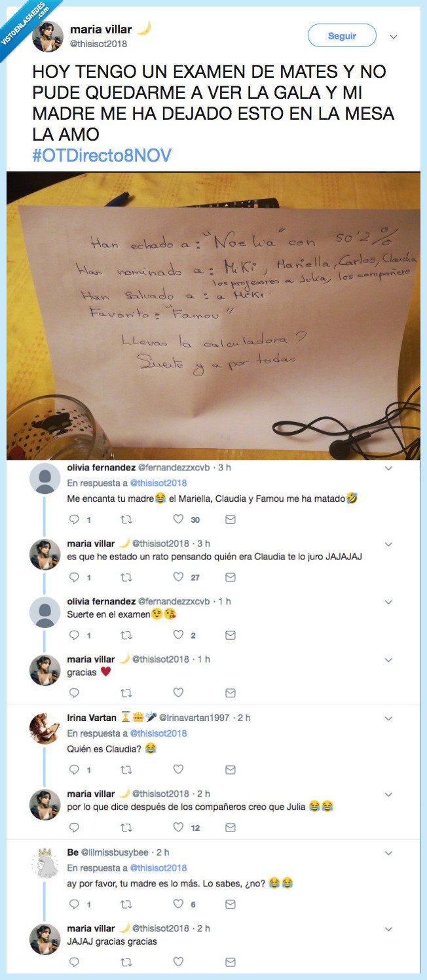
Task: Click reply icon on 'gracias' tweet
Action: [74, 693]
